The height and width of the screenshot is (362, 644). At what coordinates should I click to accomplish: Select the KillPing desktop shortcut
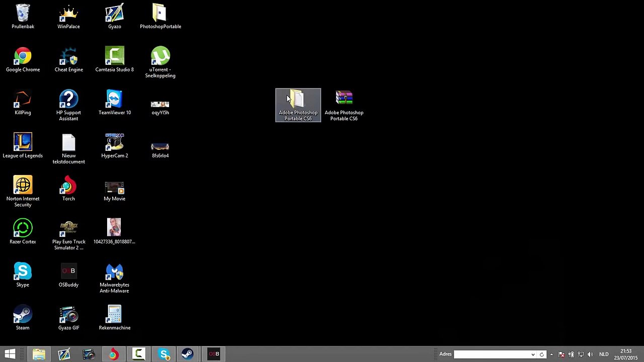click(x=23, y=103)
